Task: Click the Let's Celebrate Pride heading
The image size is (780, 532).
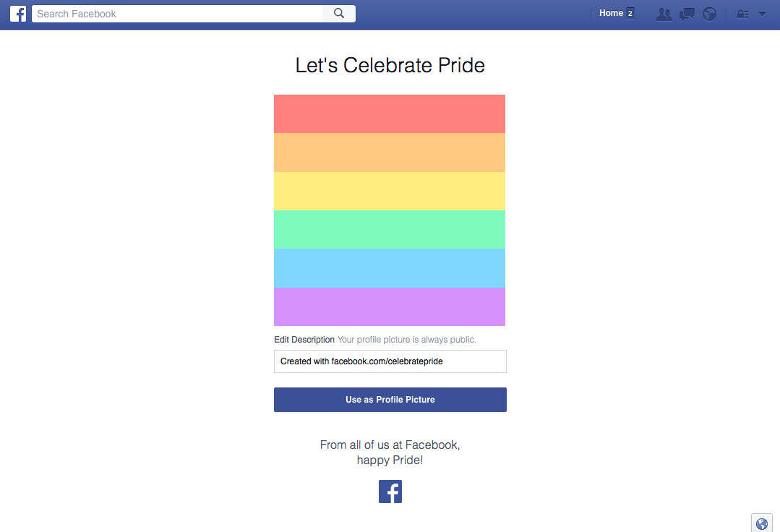Action: click(x=390, y=65)
